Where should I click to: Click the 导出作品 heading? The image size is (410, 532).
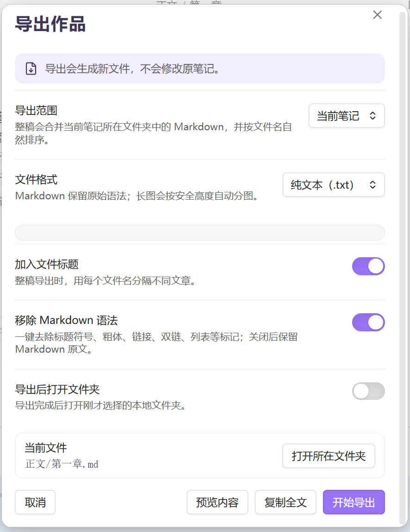click(x=50, y=25)
